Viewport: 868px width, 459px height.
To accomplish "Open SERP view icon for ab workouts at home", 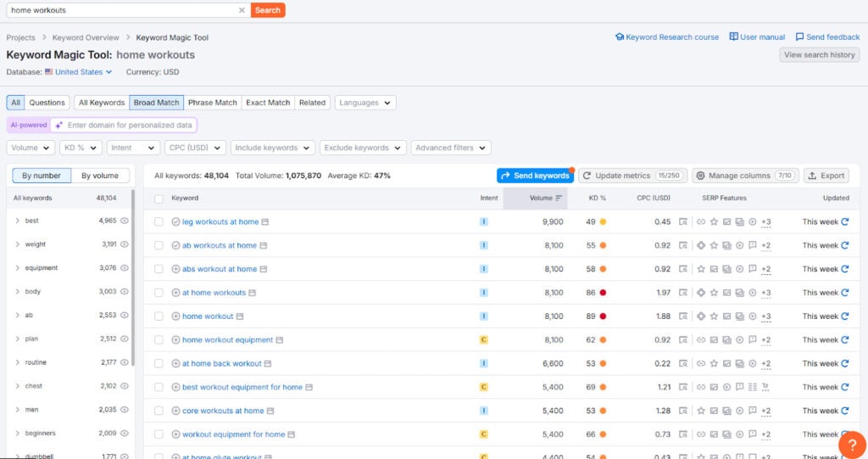I will (x=683, y=245).
